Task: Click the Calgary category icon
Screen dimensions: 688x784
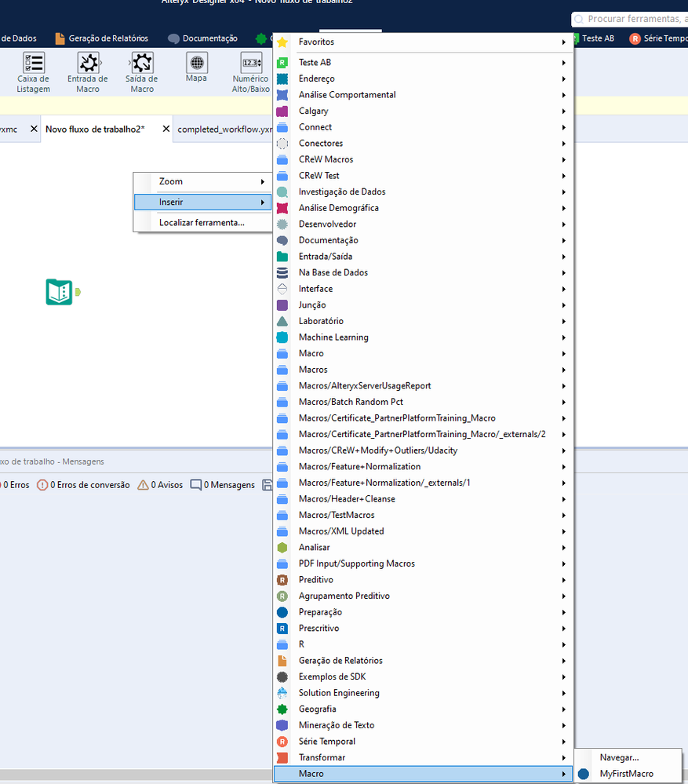Action: [282, 111]
